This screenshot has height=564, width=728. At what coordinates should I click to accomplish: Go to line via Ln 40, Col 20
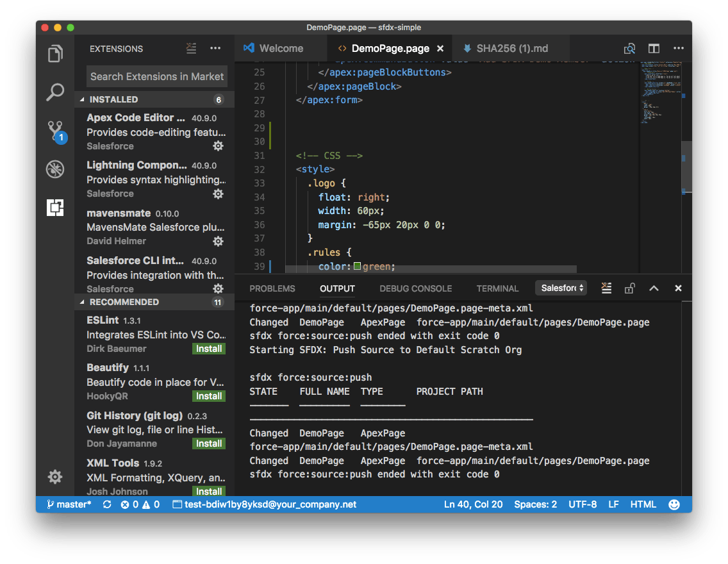473,504
